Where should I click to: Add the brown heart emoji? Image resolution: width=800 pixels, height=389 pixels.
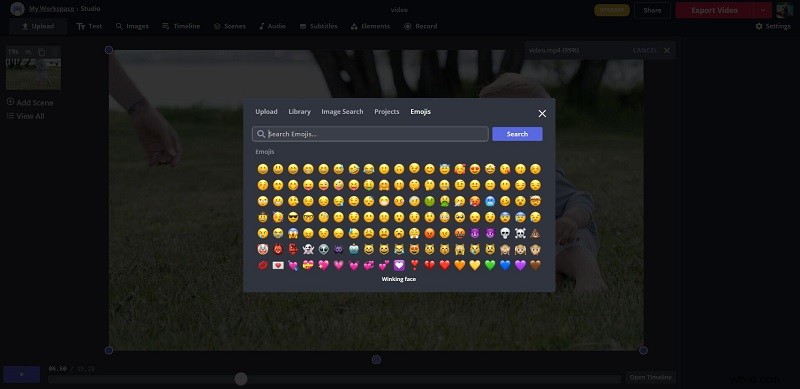click(535, 265)
